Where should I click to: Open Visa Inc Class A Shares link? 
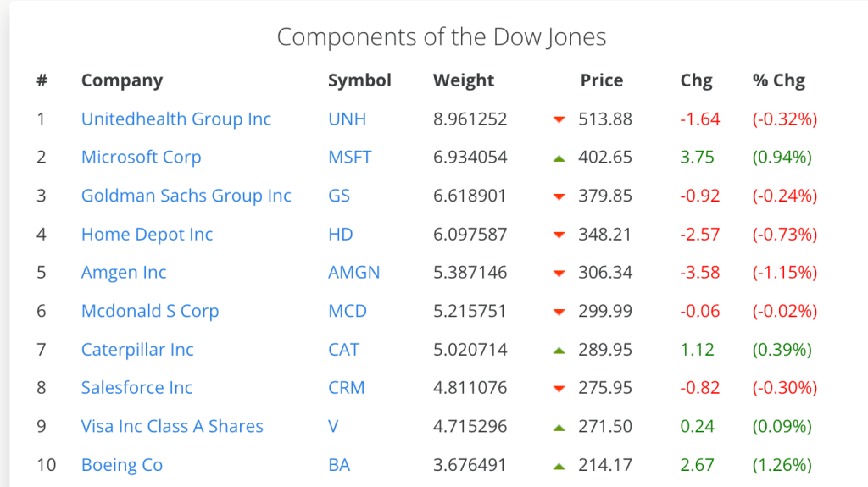pyautogui.click(x=172, y=426)
